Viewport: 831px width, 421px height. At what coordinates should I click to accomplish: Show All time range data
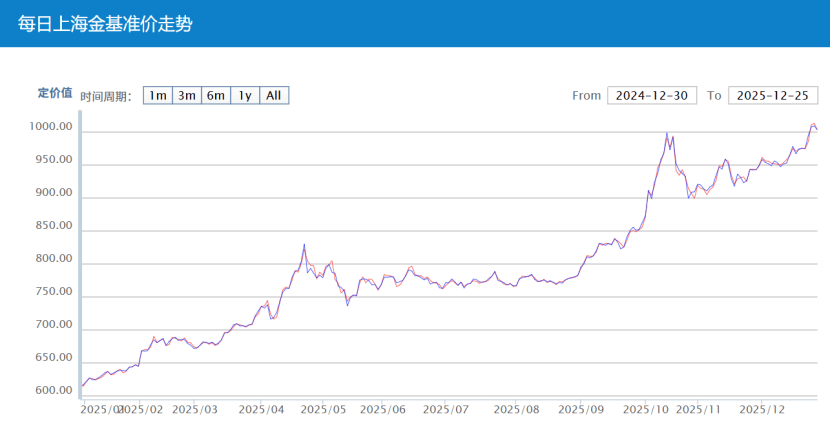274,95
